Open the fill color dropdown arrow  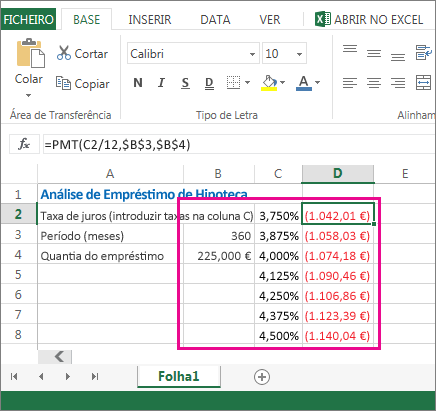tap(283, 82)
